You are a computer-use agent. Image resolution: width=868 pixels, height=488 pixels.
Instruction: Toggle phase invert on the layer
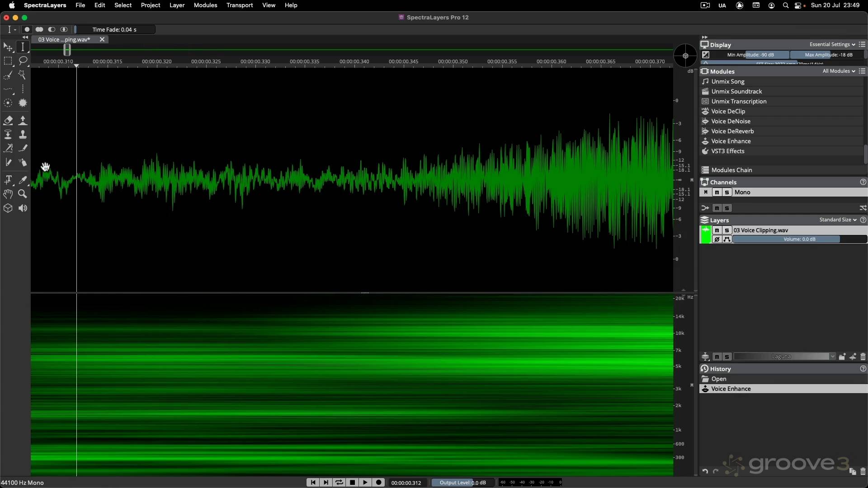pyautogui.click(x=717, y=239)
